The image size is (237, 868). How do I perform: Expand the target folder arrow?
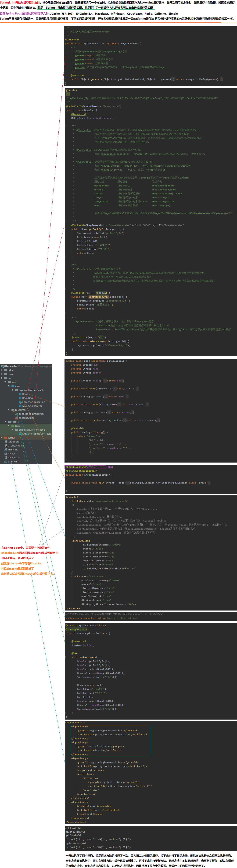coord(2,438)
